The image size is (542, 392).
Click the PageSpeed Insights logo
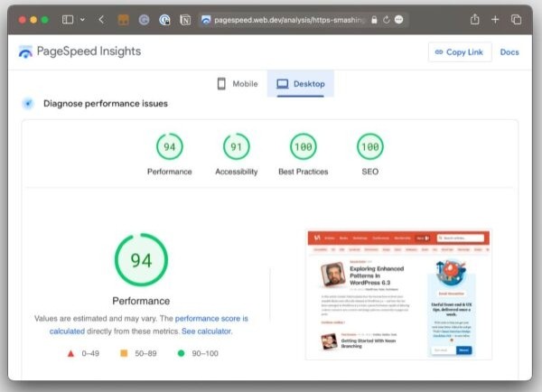pos(25,52)
